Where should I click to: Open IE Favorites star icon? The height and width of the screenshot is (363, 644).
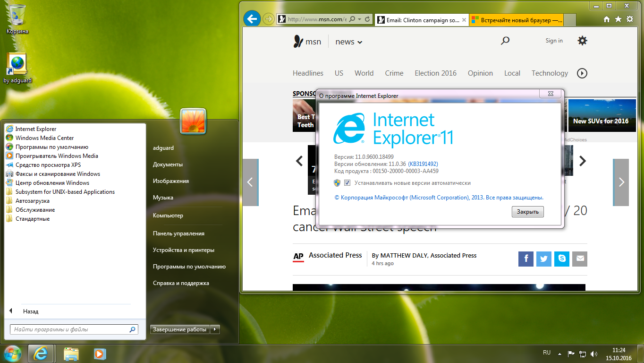tap(619, 19)
